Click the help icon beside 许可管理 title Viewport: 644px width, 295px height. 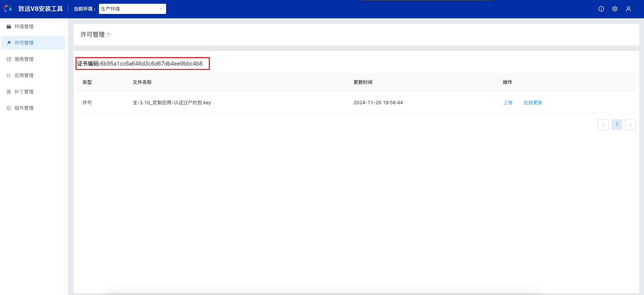point(108,35)
